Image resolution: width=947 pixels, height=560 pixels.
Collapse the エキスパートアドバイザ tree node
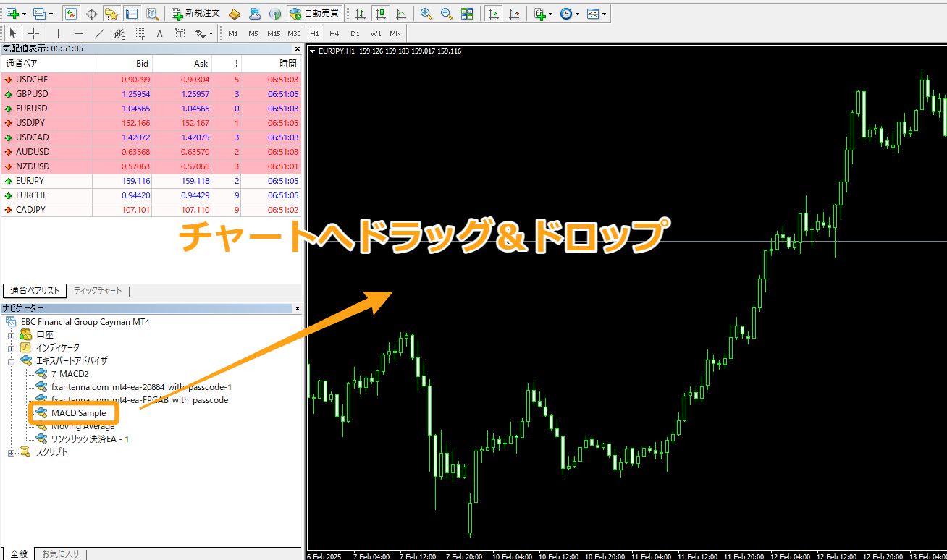(x=12, y=361)
